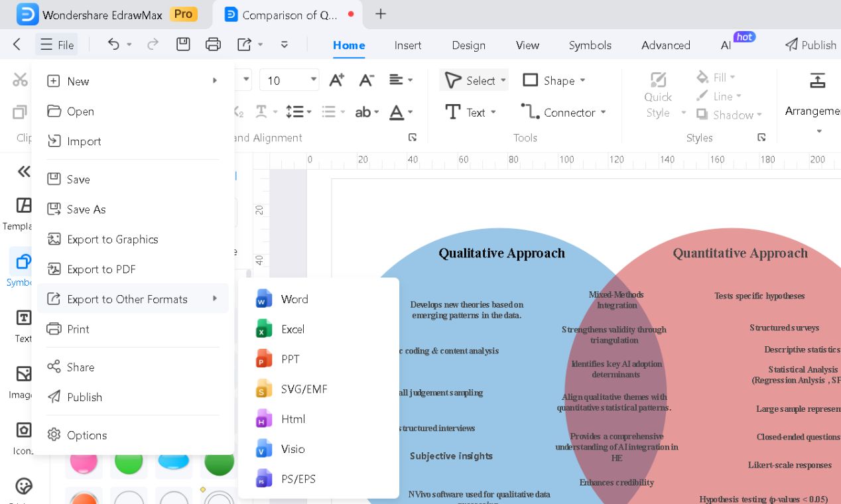Click the Publish button in ribbon
The image size is (841, 504).
[x=810, y=45]
